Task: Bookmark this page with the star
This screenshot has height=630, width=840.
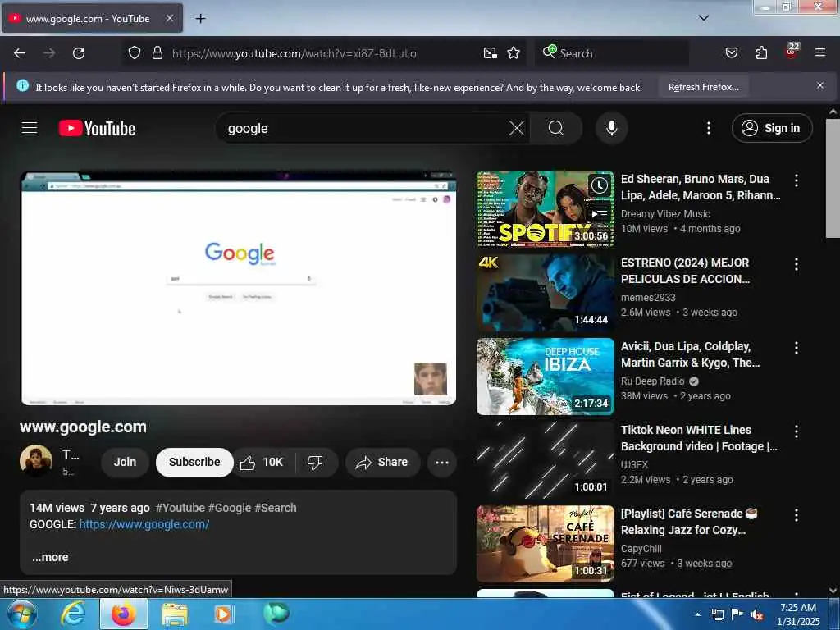Action: tap(514, 53)
